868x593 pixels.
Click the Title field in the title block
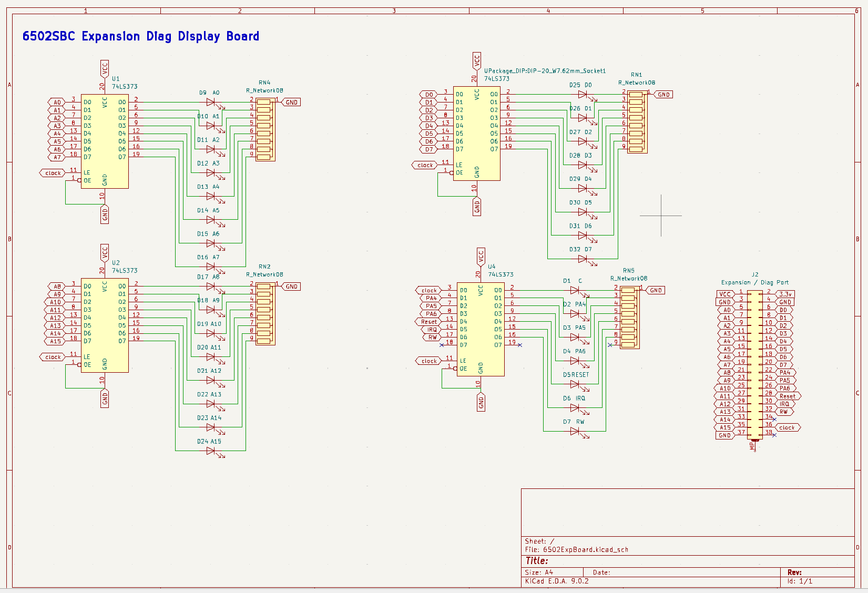[537, 561]
